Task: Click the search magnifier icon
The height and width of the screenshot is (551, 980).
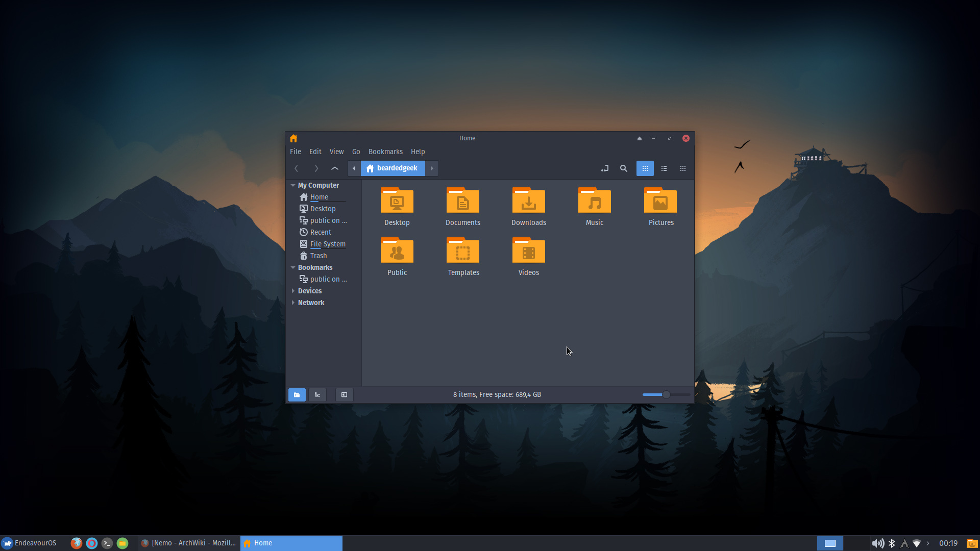Action: click(623, 168)
